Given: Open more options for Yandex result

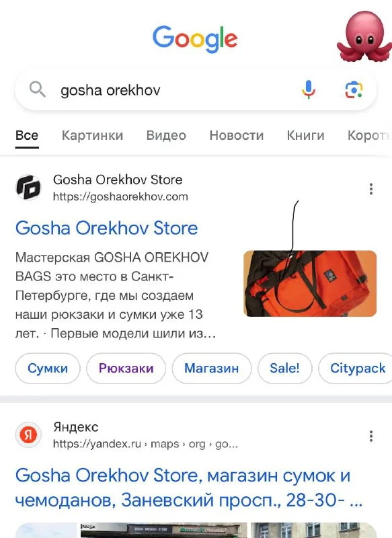Looking at the screenshot, I should point(370,436).
